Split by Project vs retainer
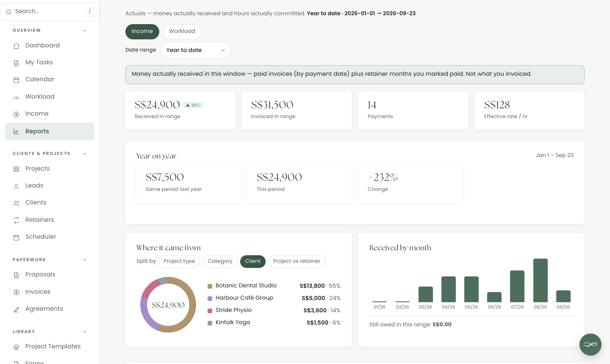 [x=297, y=261]
